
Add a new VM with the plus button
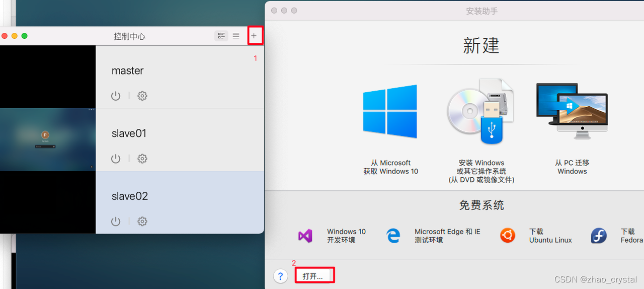pos(254,36)
